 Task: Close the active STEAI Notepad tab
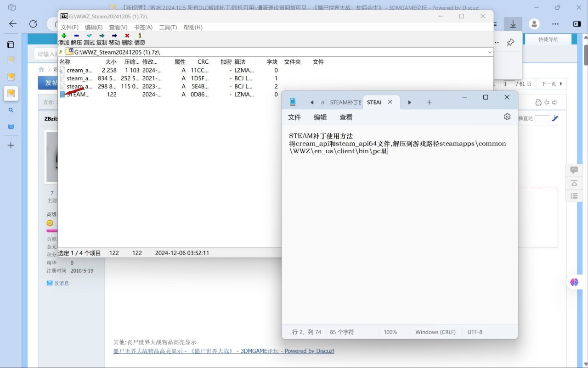pos(390,102)
